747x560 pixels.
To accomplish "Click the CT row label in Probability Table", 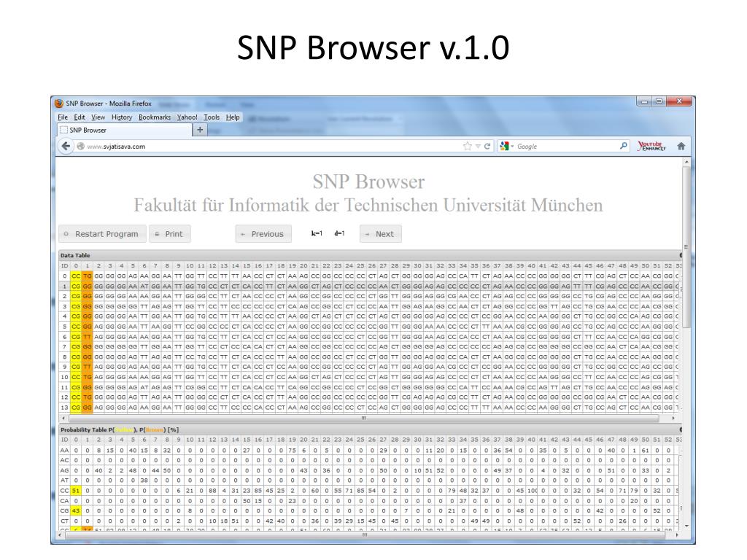I will 64,521.
